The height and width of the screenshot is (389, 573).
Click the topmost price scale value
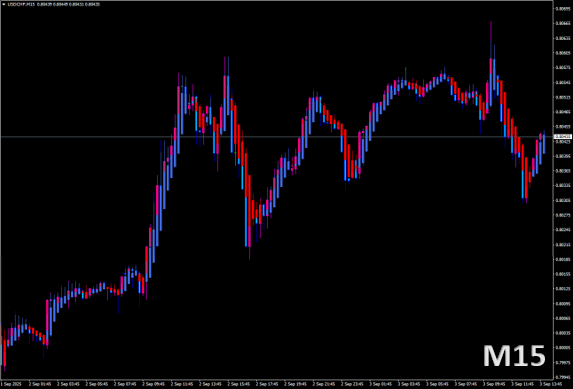pyautogui.click(x=563, y=8)
